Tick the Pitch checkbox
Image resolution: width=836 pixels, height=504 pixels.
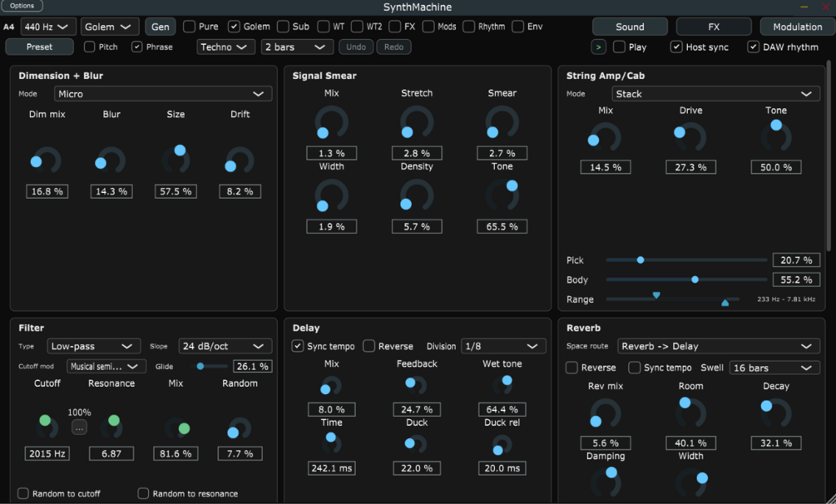90,47
